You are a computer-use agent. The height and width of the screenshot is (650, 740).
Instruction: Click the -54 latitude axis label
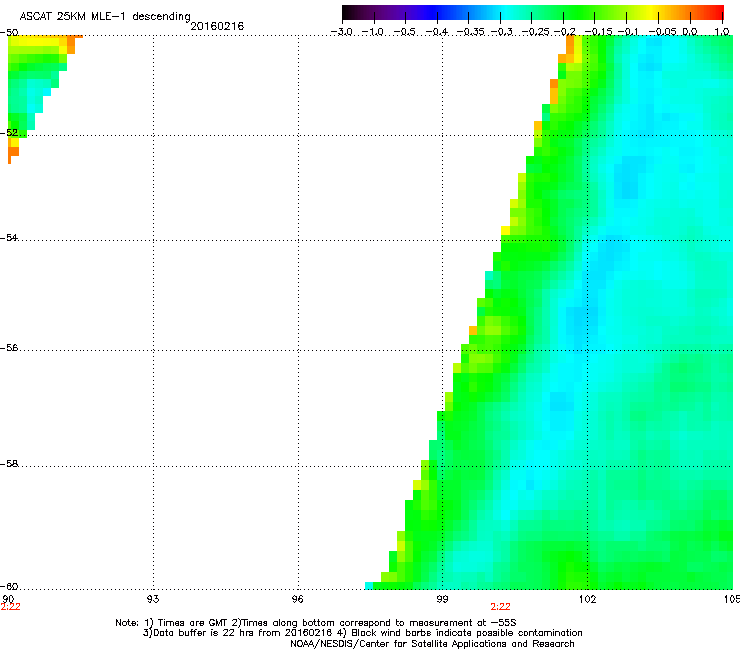(x=9, y=237)
